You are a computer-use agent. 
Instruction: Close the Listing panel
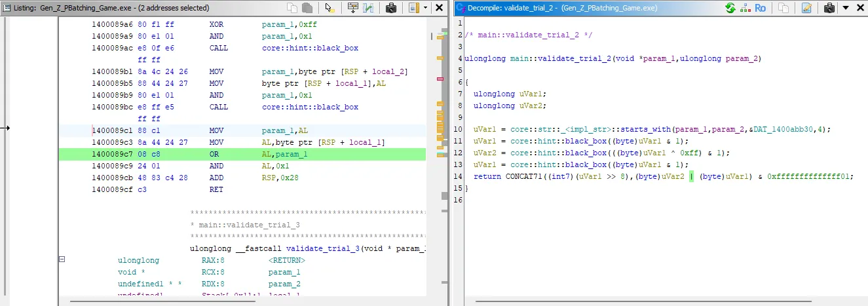coord(441,8)
